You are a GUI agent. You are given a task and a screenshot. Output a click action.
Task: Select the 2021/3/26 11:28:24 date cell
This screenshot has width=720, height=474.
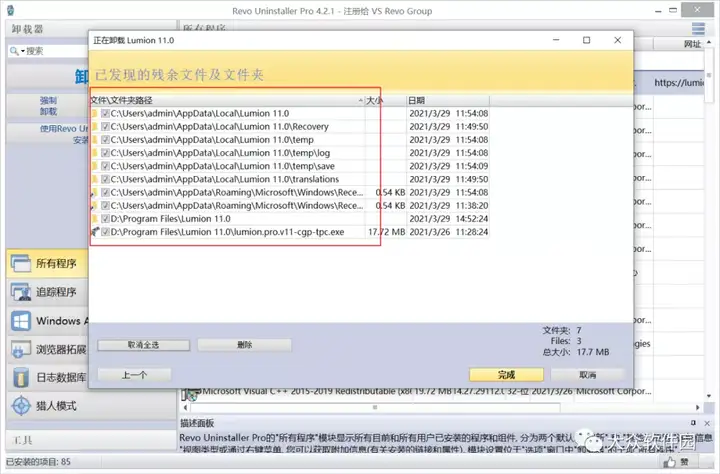(448, 232)
